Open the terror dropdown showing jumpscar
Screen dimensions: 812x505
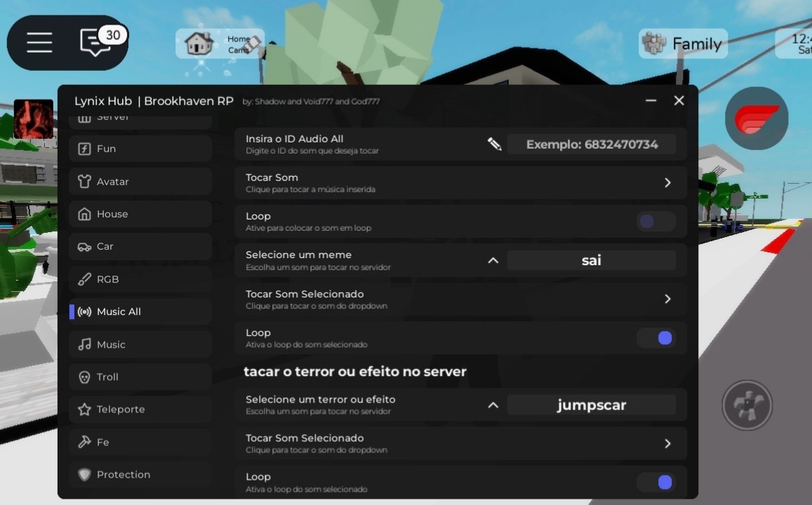493,405
